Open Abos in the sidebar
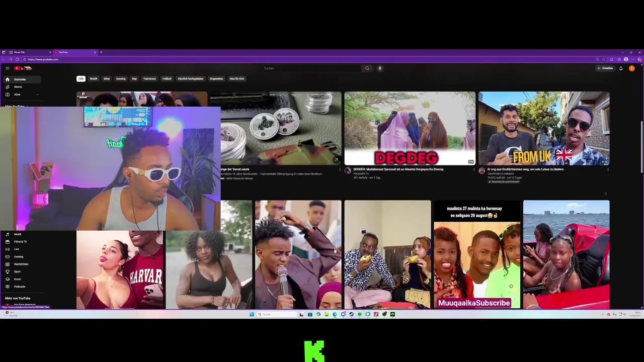644x362 pixels. coord(21,95)
